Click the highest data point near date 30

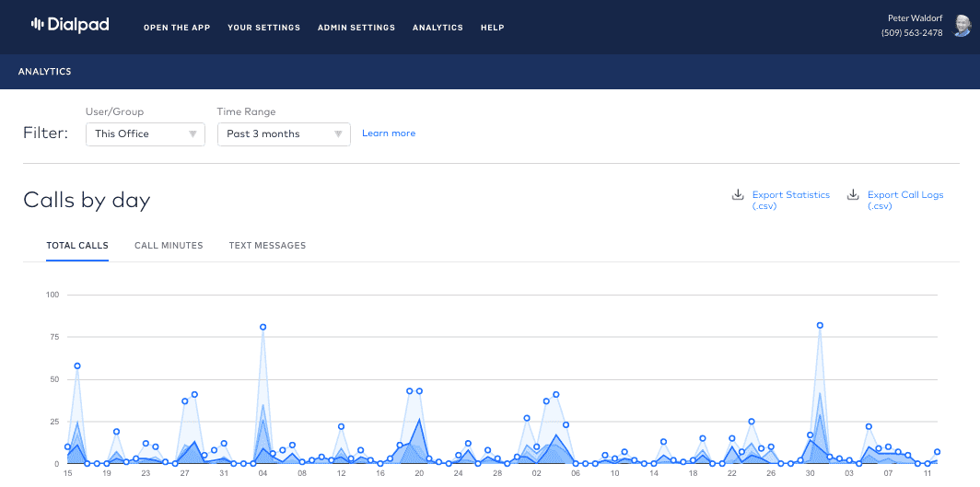pos(820,325)
